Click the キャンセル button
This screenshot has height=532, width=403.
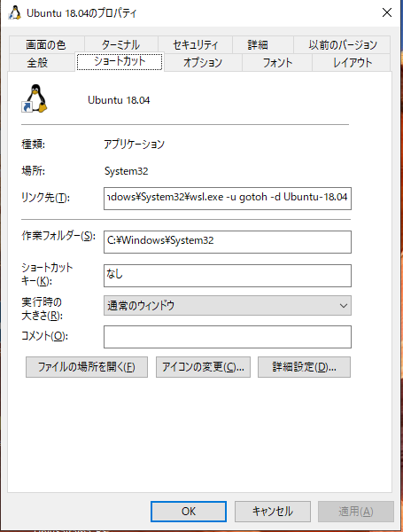[273, 512]
